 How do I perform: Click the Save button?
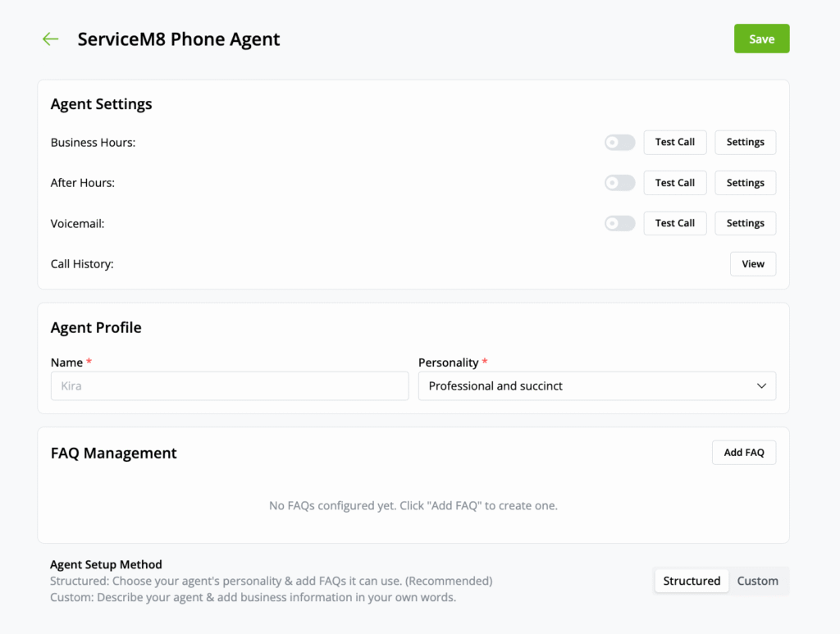761,39
